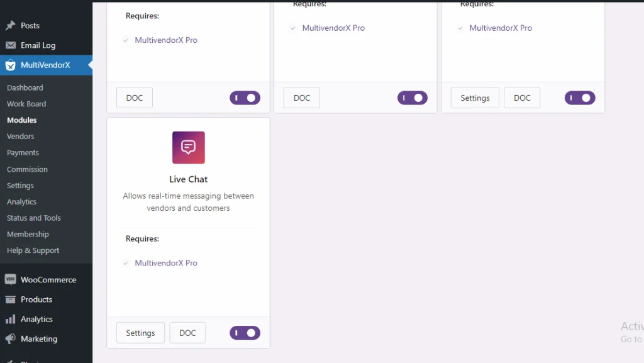The image size is (644, 363).
Task: Open Live Chat Settings button
Action: tap(140, 333)
